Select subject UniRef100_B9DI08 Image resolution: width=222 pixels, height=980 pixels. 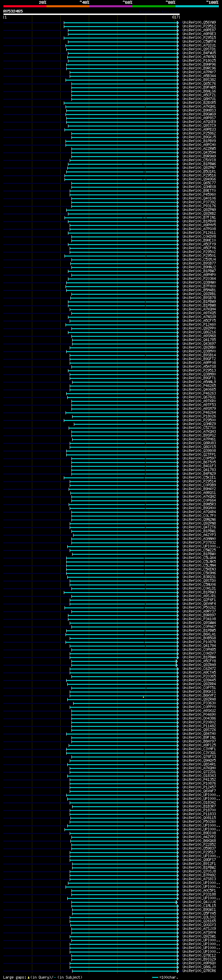199,833
